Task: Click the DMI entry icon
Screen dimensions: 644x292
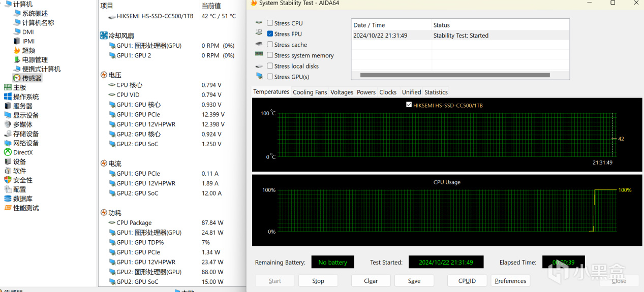Action: 17,32
